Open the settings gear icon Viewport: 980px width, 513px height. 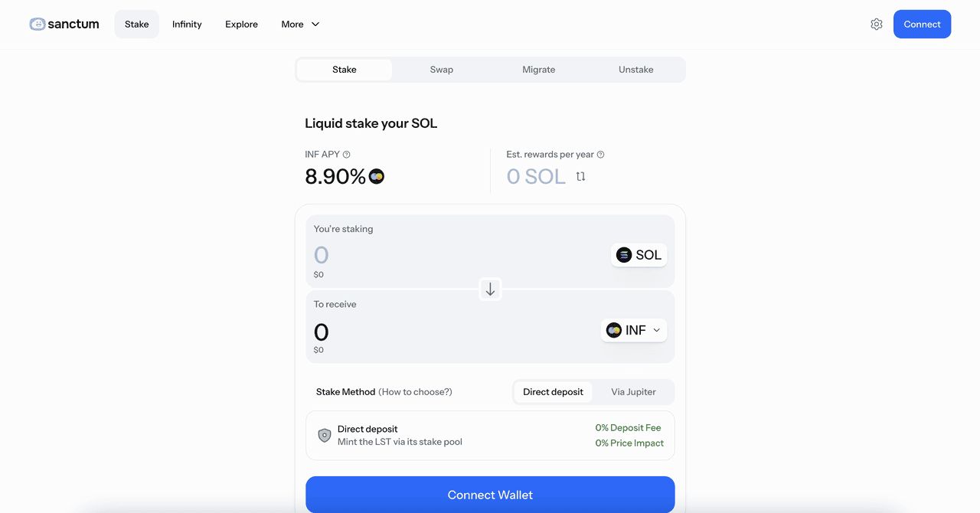pos(877,25)
